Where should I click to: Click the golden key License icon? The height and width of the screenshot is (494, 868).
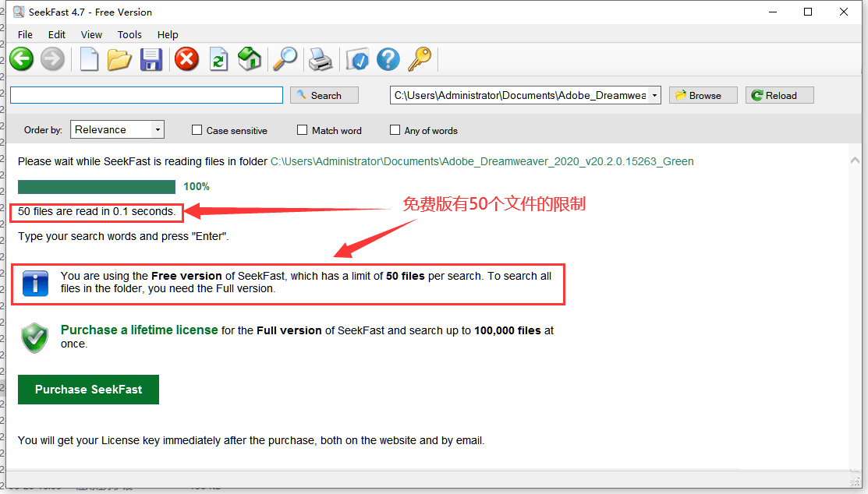coord(420,59)
